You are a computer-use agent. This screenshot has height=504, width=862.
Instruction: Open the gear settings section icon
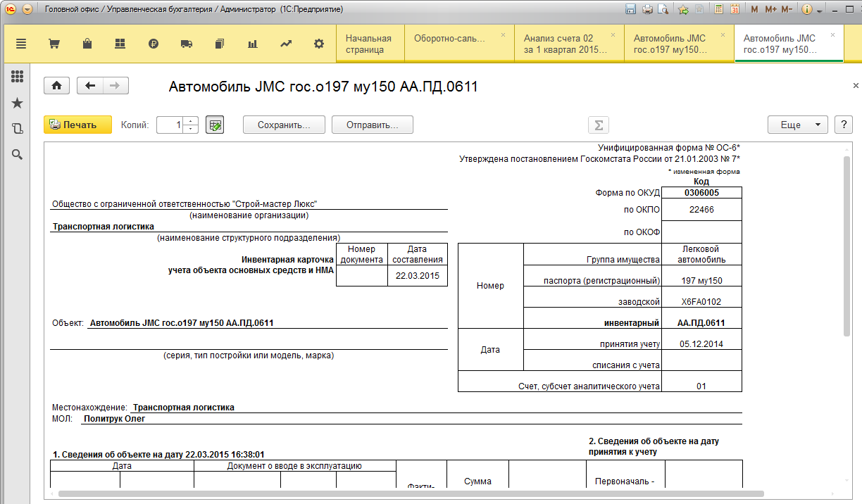(x=318, y=44)
